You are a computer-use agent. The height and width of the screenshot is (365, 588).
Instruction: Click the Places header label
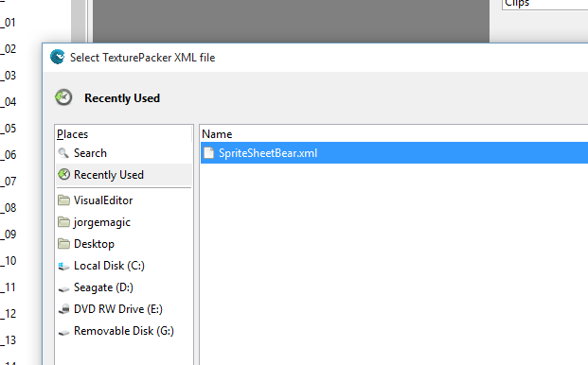pos(72,134)
